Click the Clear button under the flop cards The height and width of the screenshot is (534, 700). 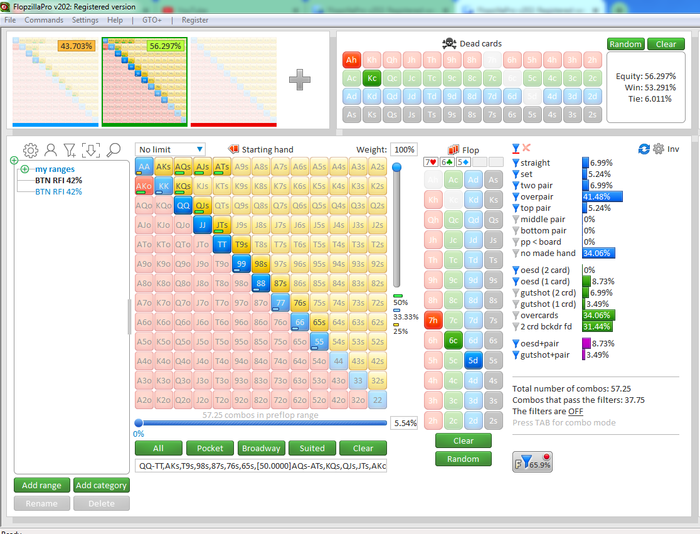463,441
